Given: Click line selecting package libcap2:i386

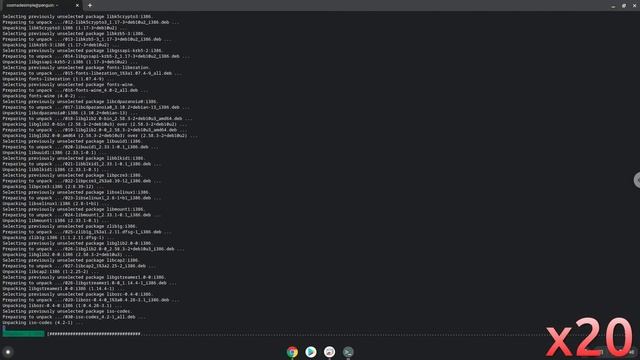Looking at the screenshot, I should (71, 260).
